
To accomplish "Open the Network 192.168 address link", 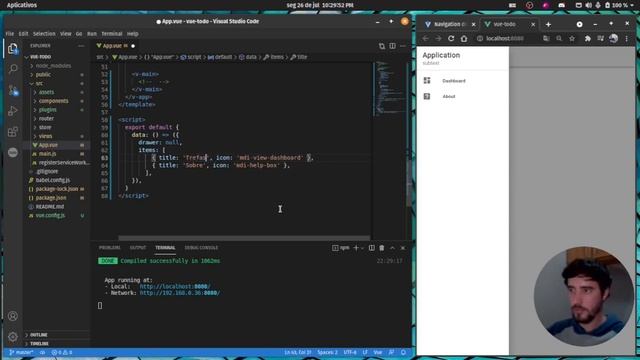I will point(180,293).
